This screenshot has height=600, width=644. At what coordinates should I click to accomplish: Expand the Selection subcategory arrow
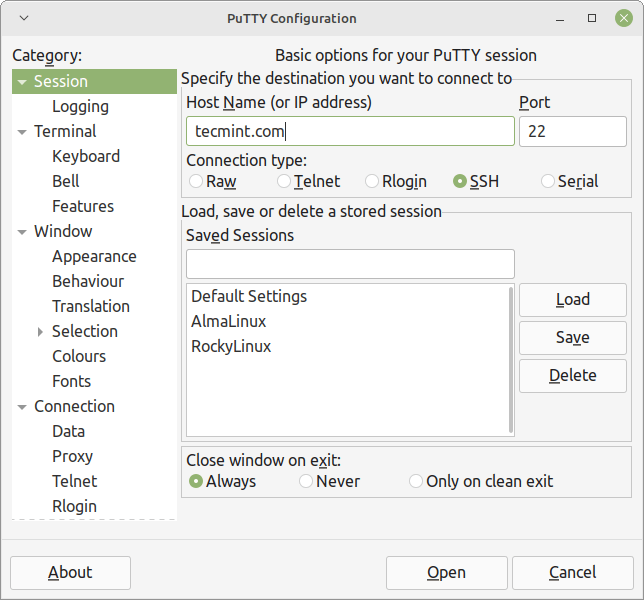click(x=40, y=332)
